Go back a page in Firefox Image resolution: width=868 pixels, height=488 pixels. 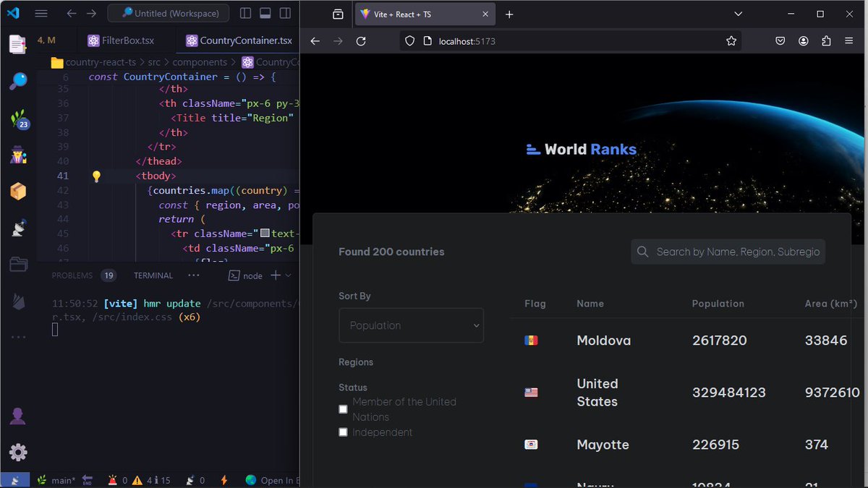(315, 41)
